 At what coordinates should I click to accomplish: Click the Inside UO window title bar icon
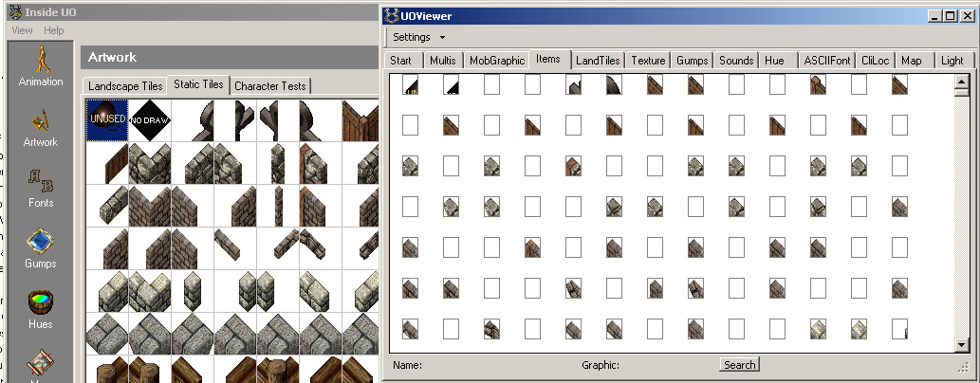pos(15,11)
